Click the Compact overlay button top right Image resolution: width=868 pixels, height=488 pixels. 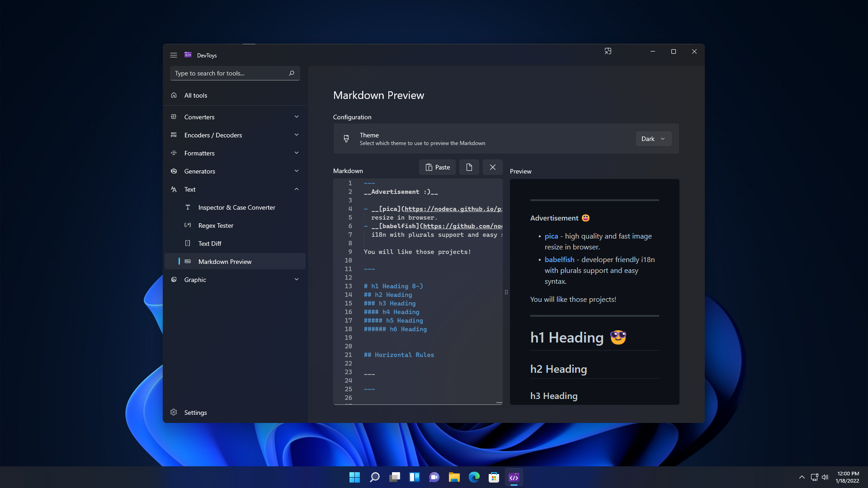608,51
